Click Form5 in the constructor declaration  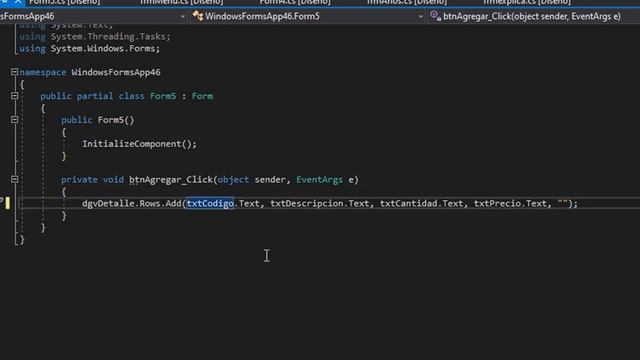111,120
